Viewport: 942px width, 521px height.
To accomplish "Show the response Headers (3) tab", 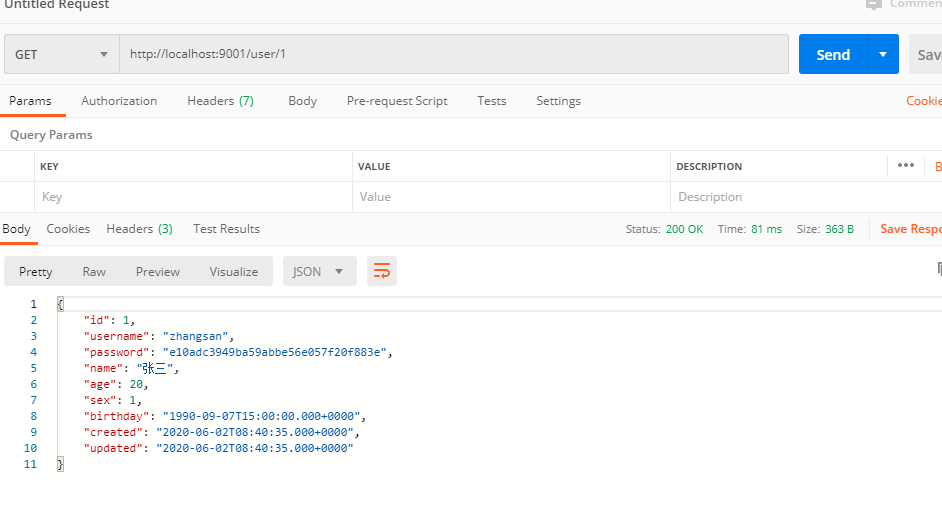I will pos(139,229).
